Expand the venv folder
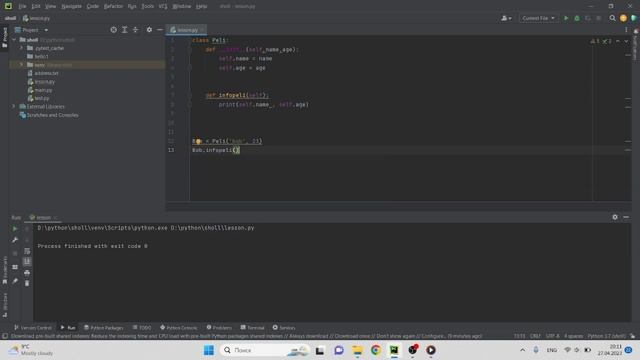 point(21,64)
